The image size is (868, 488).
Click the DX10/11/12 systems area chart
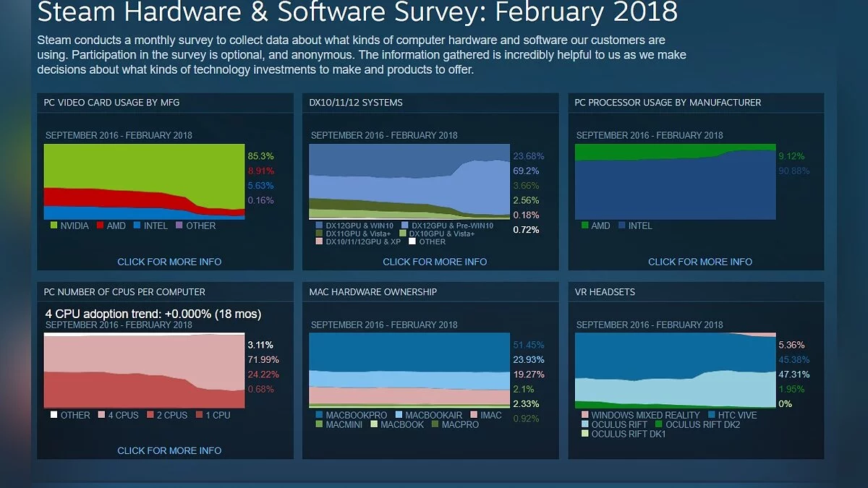click(x=409, y=181)
